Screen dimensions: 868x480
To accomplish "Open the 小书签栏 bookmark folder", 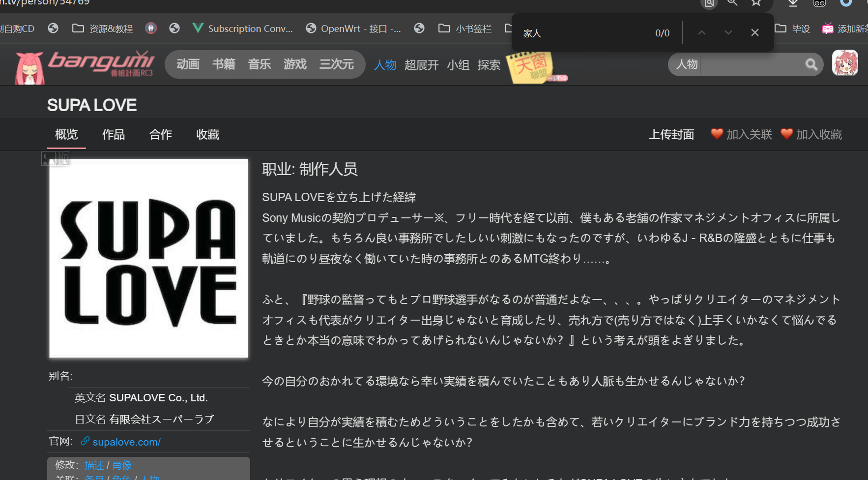I will (x=465, y=29).
